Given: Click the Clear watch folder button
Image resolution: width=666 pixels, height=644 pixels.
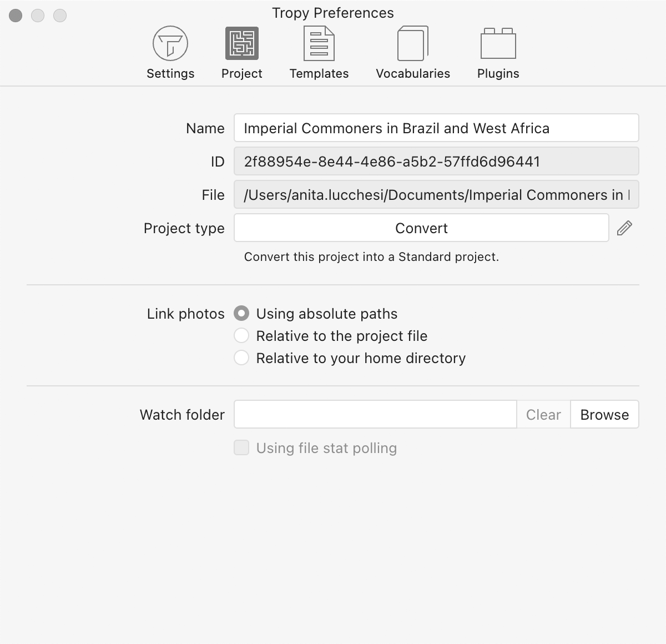Looking at the screenshot, I should [x=543, y=414].
